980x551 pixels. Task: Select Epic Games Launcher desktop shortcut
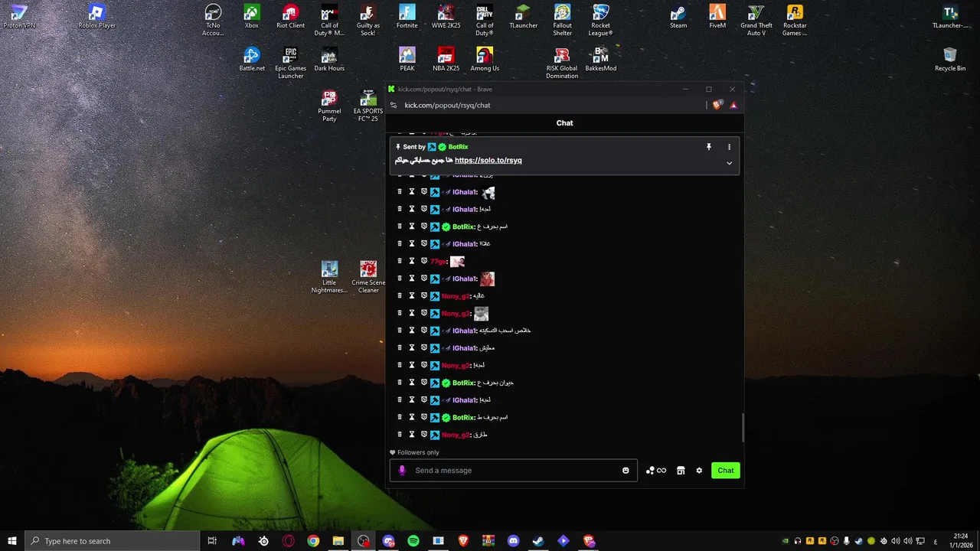(290, 63)
